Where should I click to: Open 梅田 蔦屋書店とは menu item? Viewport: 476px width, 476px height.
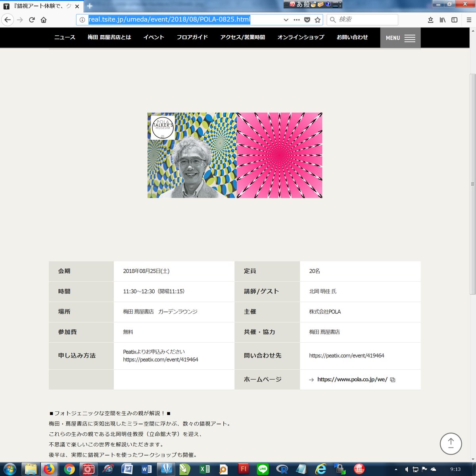109,37
